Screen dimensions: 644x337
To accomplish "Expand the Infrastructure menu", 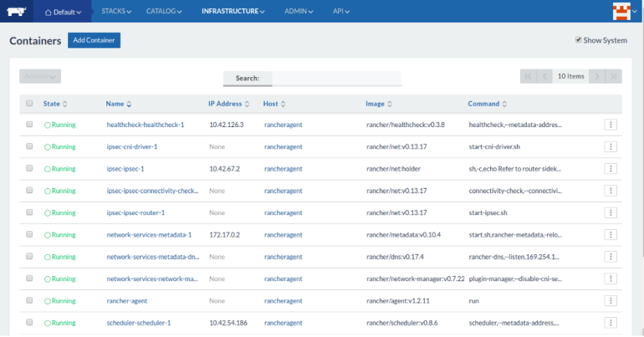I will pos(233,12).
